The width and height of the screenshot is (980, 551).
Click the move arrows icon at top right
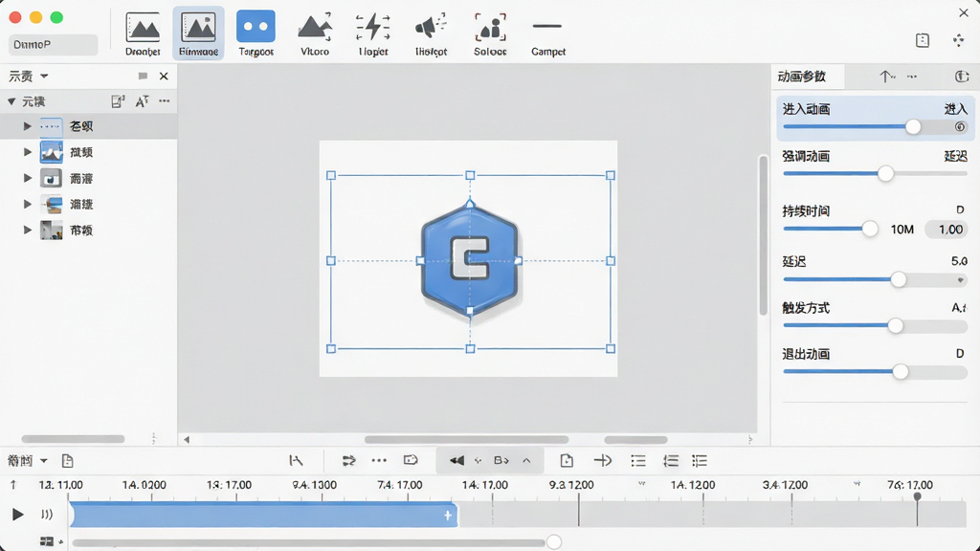coord(958,40)
